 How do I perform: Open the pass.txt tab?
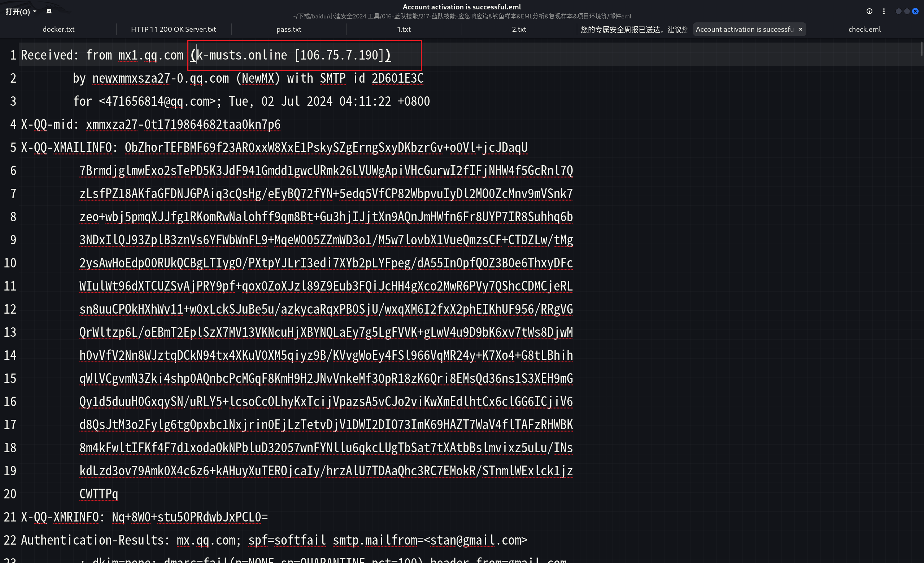288,29
